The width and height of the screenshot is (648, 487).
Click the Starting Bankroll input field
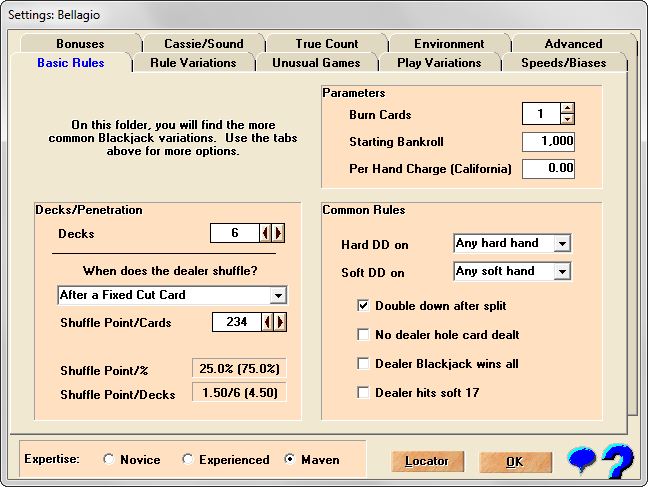click(x=548, y=141)
